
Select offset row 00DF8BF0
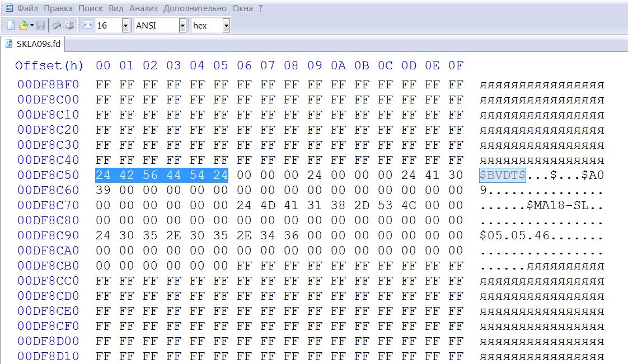click(48, 85)
